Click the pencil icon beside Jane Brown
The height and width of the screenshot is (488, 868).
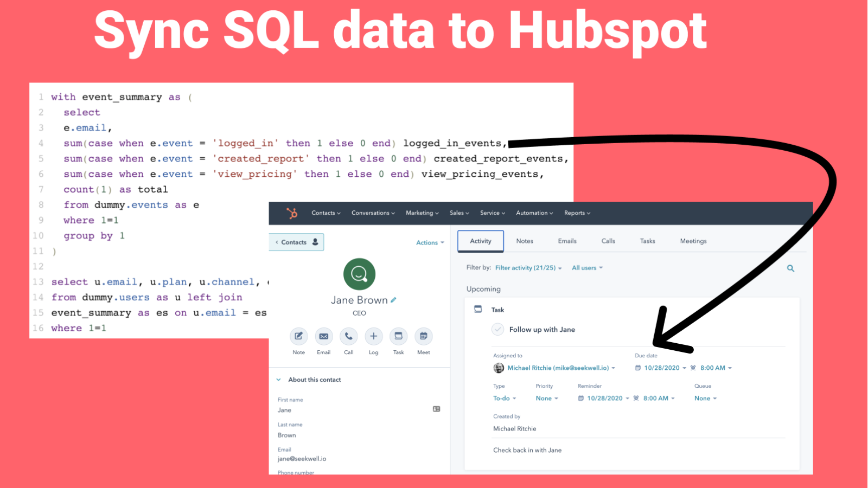click(393, 300)
